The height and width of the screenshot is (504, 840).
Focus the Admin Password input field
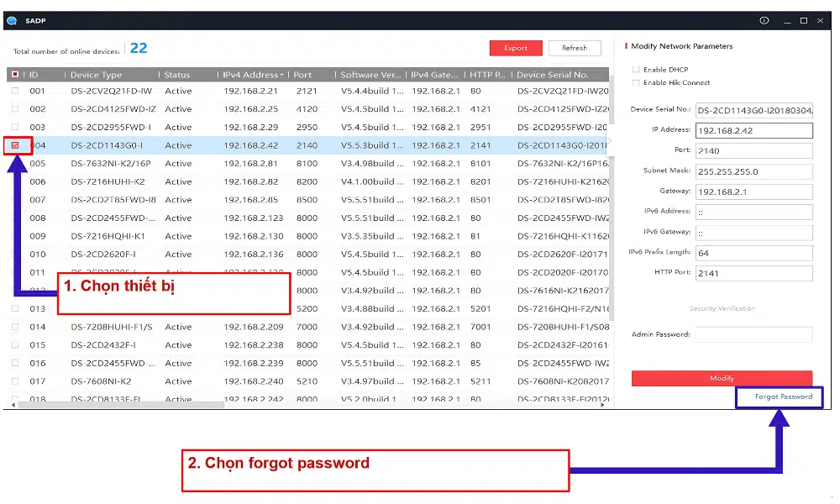pos(753,334)
